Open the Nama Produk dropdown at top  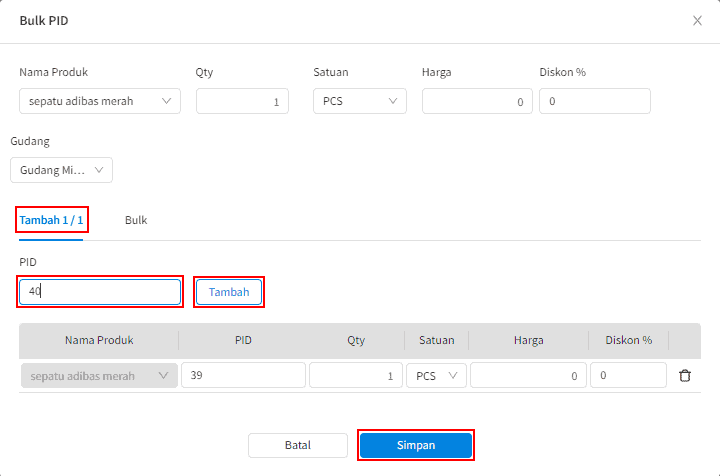(x=100, y=101)
